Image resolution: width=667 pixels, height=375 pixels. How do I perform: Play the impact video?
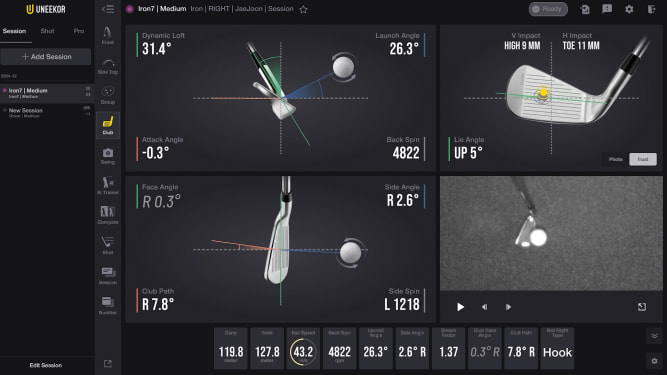coord(460,307)
